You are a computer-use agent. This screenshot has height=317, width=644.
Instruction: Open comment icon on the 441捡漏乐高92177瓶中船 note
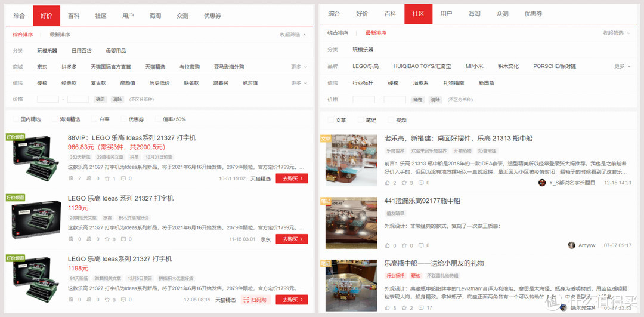[421, 245]
